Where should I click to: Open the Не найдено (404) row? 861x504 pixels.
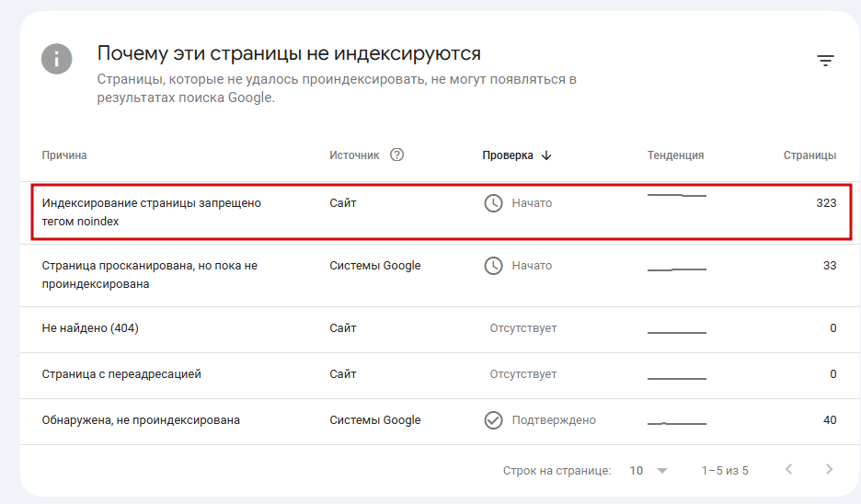[90, 328]
